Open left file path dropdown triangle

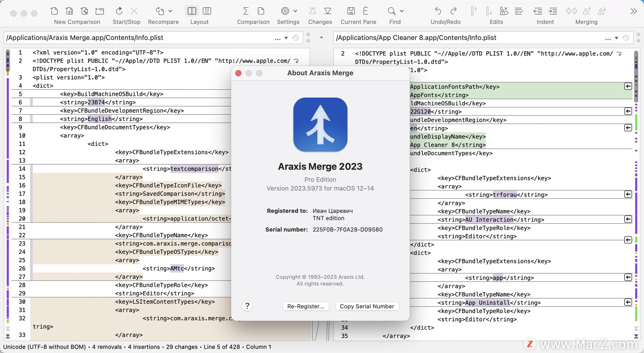(286, 38)
